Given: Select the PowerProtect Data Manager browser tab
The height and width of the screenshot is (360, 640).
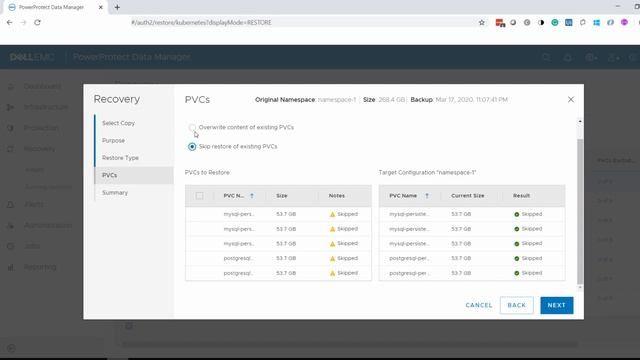Looking at the screenshot, I should [56, 7].
